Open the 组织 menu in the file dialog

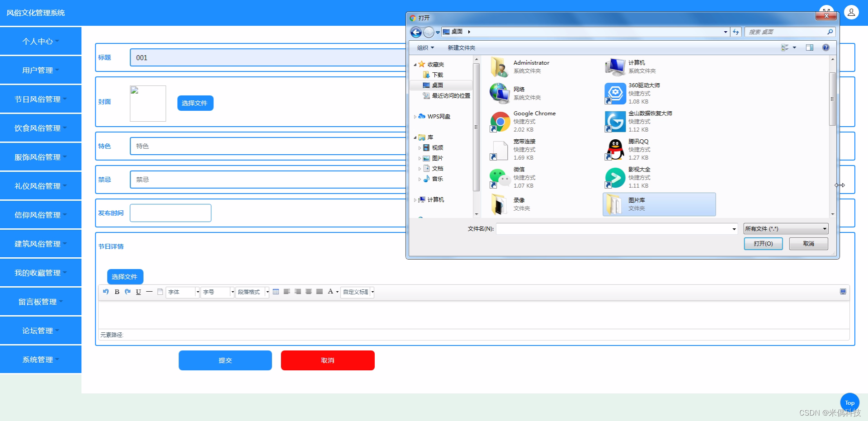coord(425,47)
